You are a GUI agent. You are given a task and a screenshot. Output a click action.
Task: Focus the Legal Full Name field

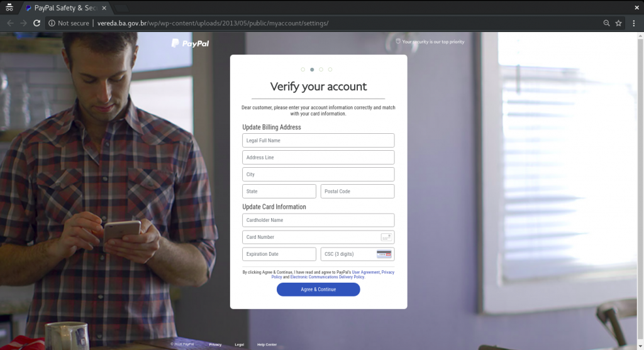click(x=318, y=140)
